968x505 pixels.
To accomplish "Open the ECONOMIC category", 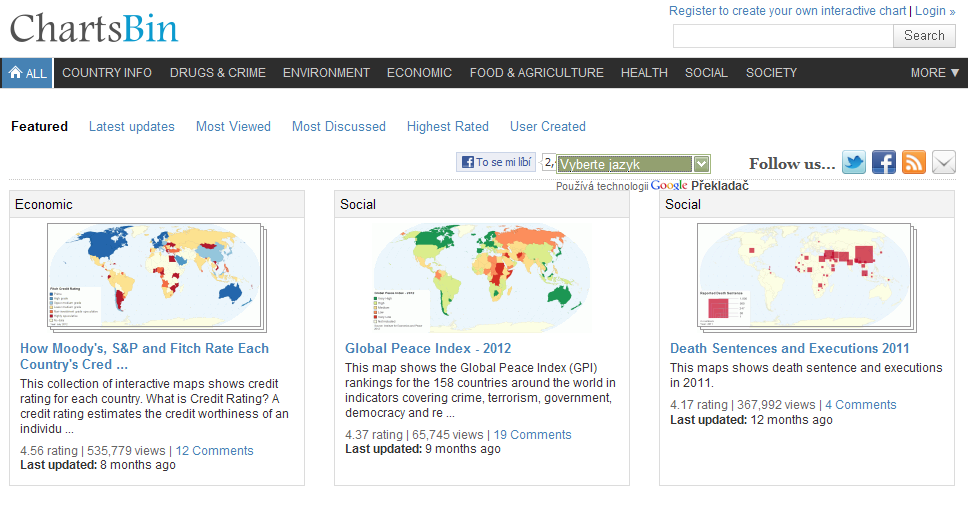I will click(x=419, y=73).
